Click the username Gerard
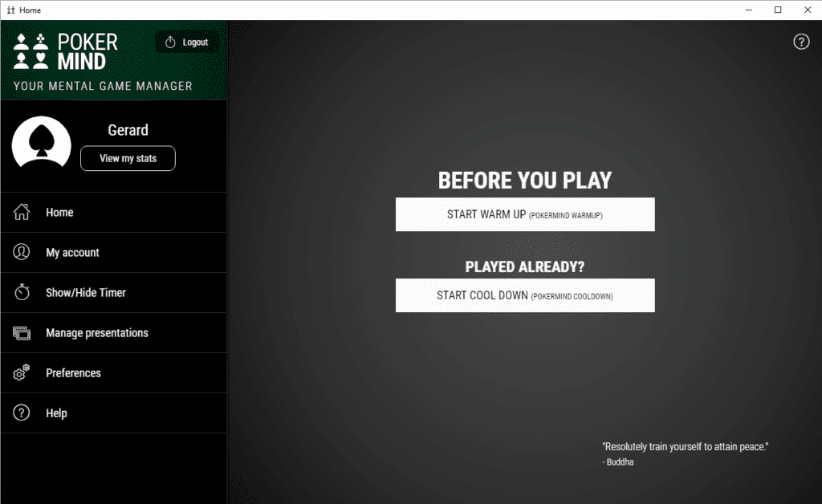822x504 pixels. tap(128, 130)
